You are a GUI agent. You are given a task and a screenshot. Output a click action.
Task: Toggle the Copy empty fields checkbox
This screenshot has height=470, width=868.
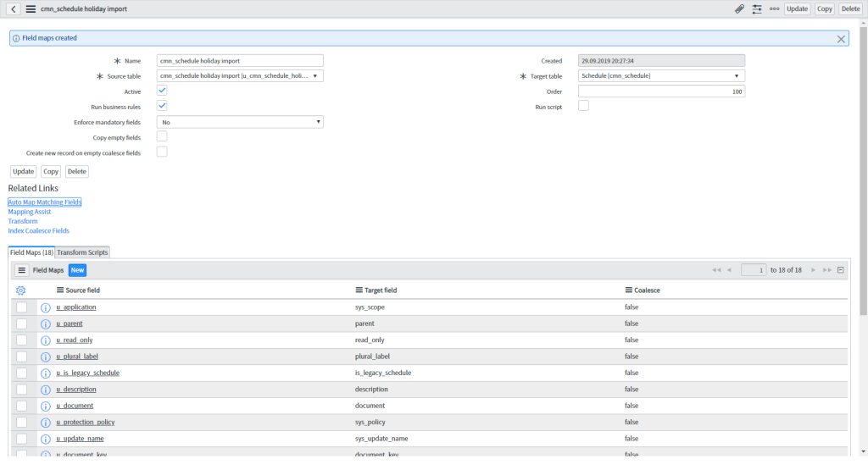click(x=162, y=136)
